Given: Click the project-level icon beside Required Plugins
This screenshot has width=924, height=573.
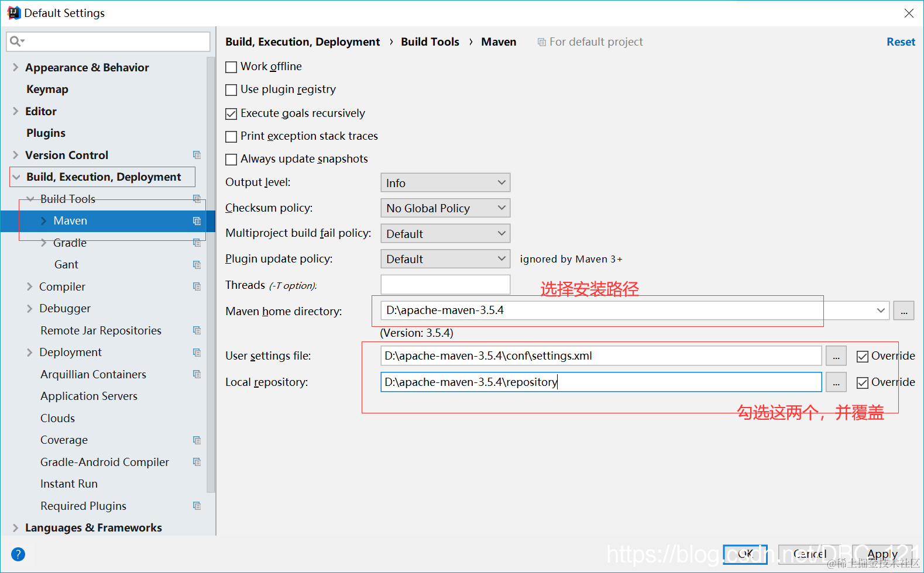Looking at the screenshot, I should click(x=197, y=506).
